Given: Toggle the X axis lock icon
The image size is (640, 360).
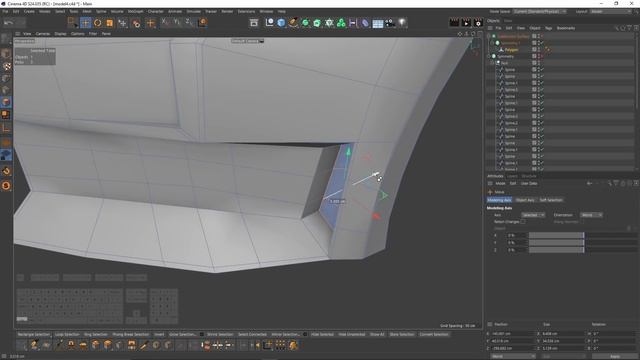Looking at the screenshot, I should [165, 22].
